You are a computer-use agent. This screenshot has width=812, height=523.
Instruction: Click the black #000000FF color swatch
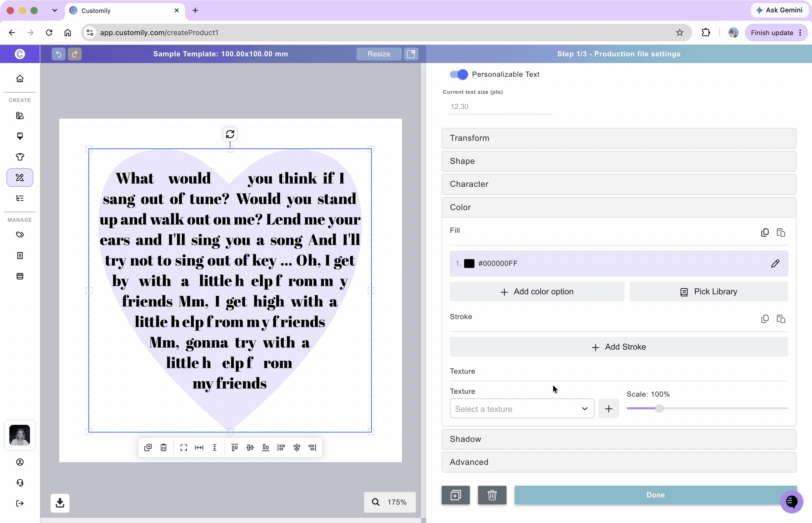[x=469, y=264]
